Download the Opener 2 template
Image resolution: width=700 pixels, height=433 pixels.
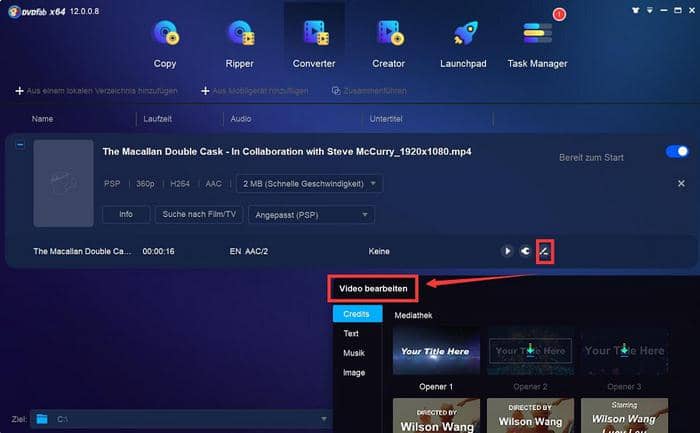click(x=530, y=350)
